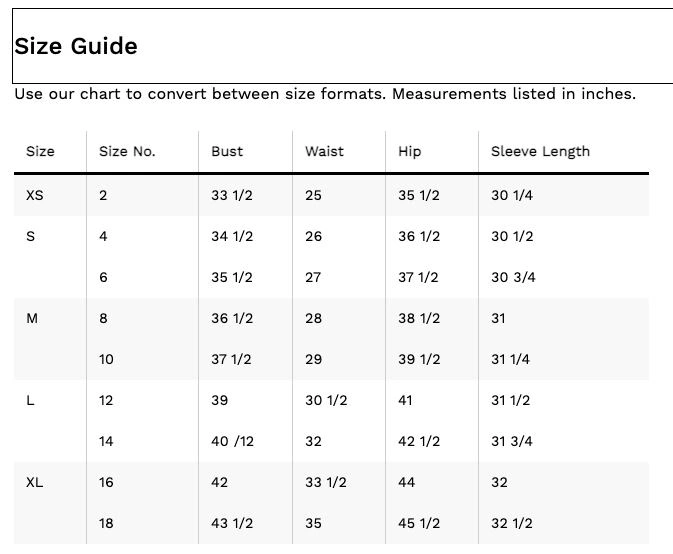Image resolution: width=673 pixels, height=554 pixels.
Task: Select the M size label
Action: coord(32,319)
